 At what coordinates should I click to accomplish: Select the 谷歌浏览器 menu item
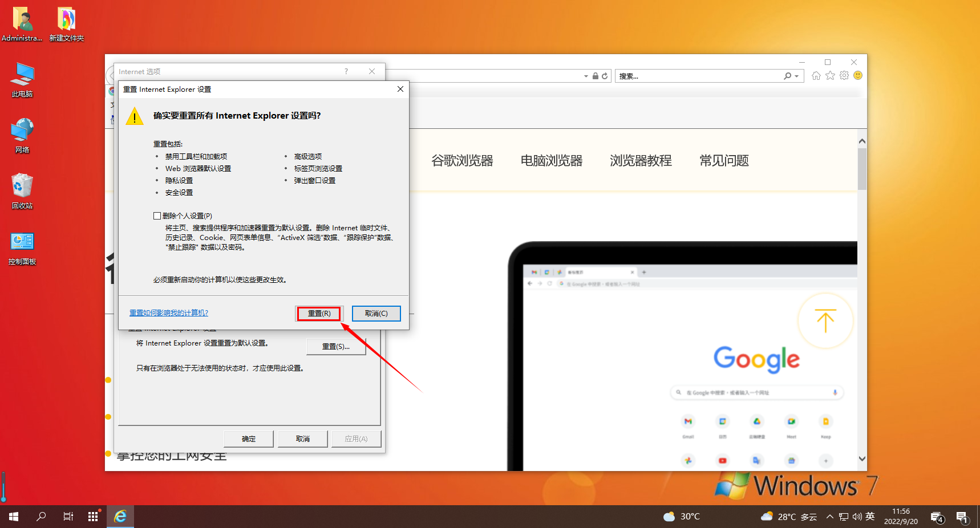coord(463,161)
